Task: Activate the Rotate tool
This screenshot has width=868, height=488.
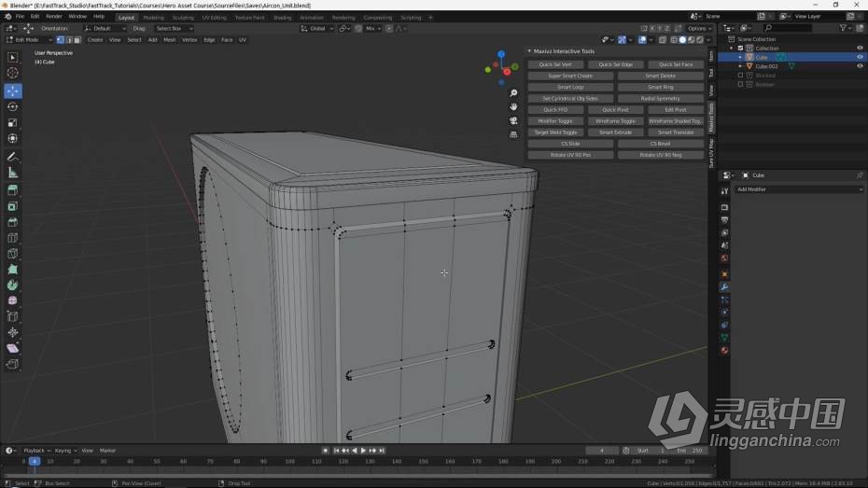Action: [x=13, y=106]
